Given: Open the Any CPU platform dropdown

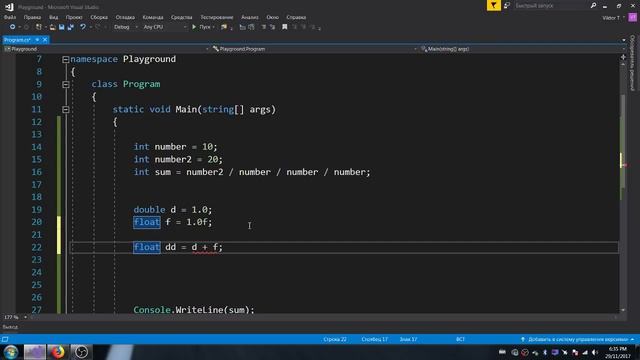Looking at the screenshot, I should pyautogui.click(x=164, y=27).
